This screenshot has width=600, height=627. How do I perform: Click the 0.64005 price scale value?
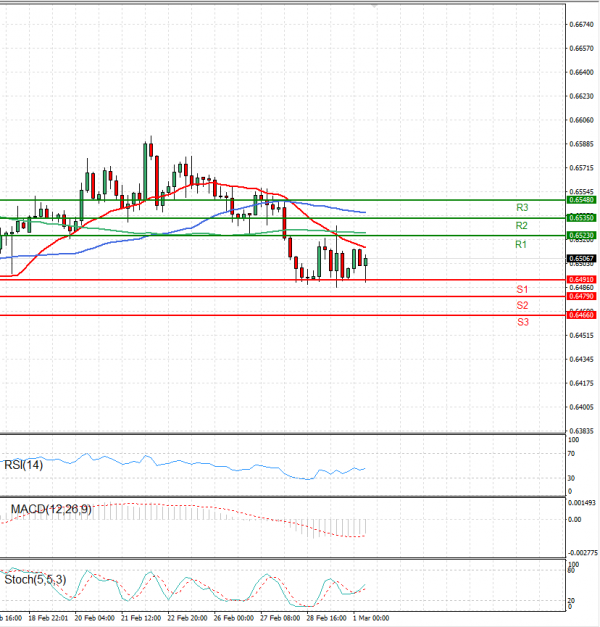[x=582, y=407]
